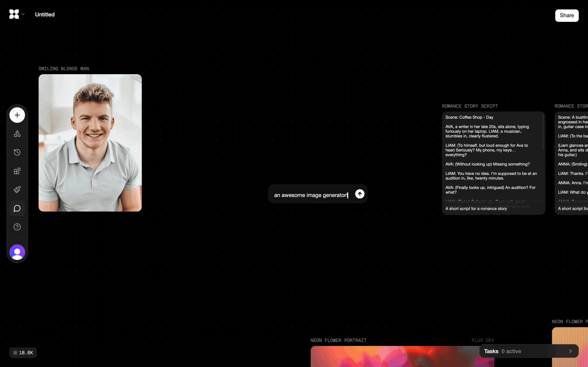Open the history clock icon
Screen dimensions: 588x367
[x=17, y=152]
